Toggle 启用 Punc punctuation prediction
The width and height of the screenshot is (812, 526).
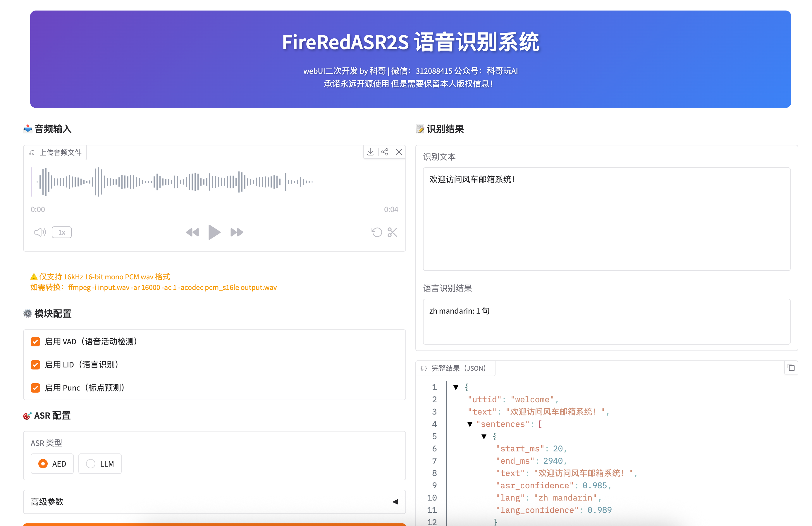point(35,388)
